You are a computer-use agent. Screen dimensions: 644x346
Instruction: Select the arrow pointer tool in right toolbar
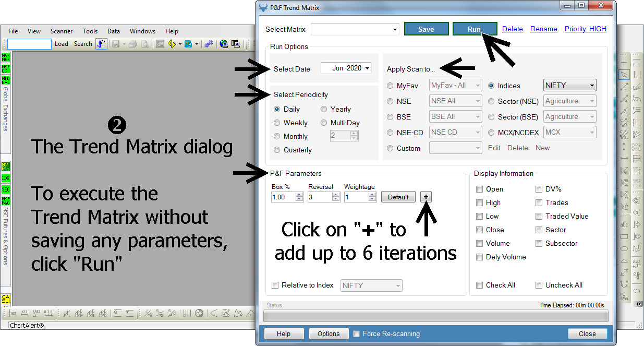(x=624, y=75)
